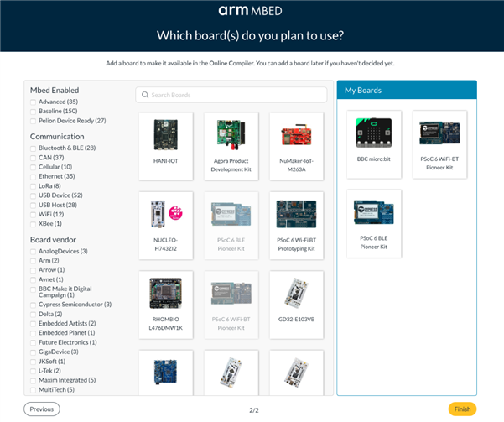Click the Finish button

pos(462,409)
